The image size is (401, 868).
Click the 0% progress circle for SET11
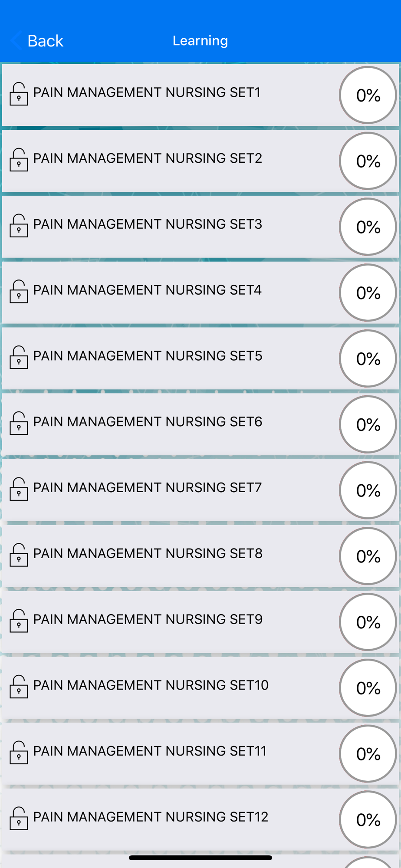point(368,753)
